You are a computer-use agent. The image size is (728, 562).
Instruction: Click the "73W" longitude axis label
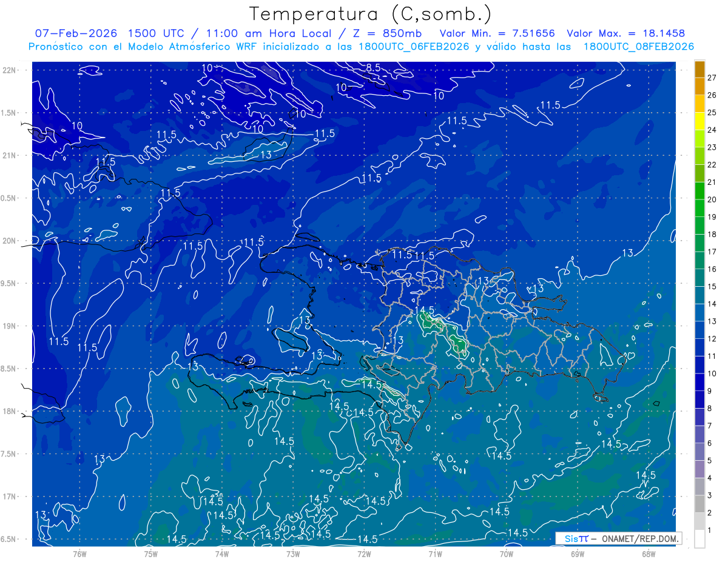pos(293,554)
